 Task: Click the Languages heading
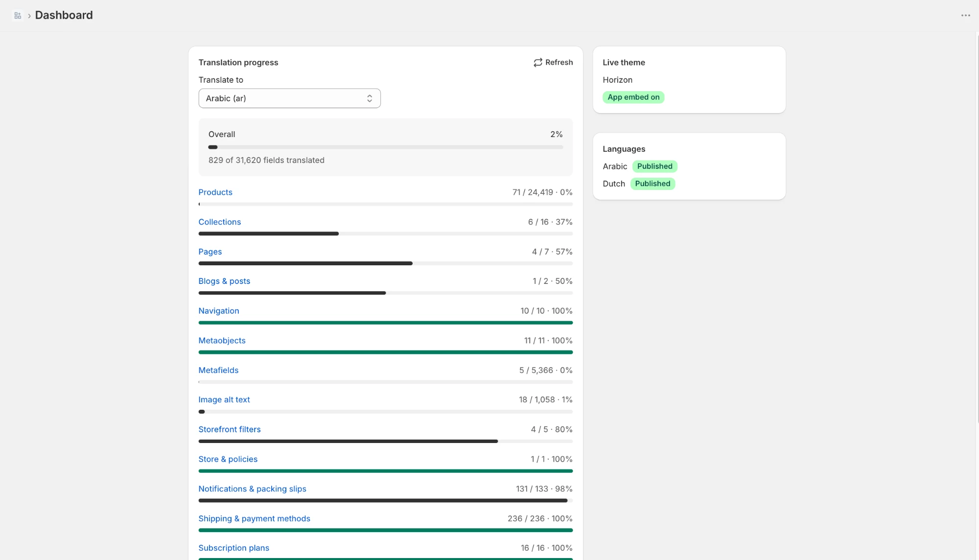624,149
